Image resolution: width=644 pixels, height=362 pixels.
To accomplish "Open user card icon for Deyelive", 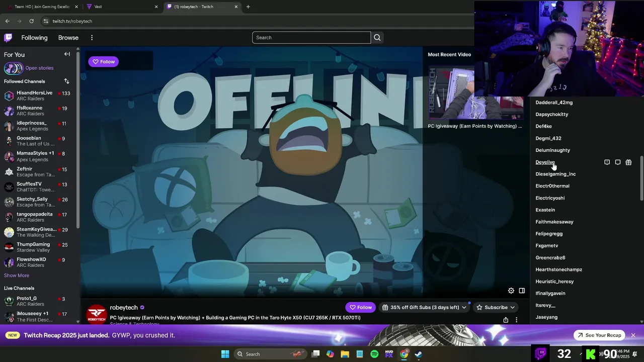I will click(607, 162).
